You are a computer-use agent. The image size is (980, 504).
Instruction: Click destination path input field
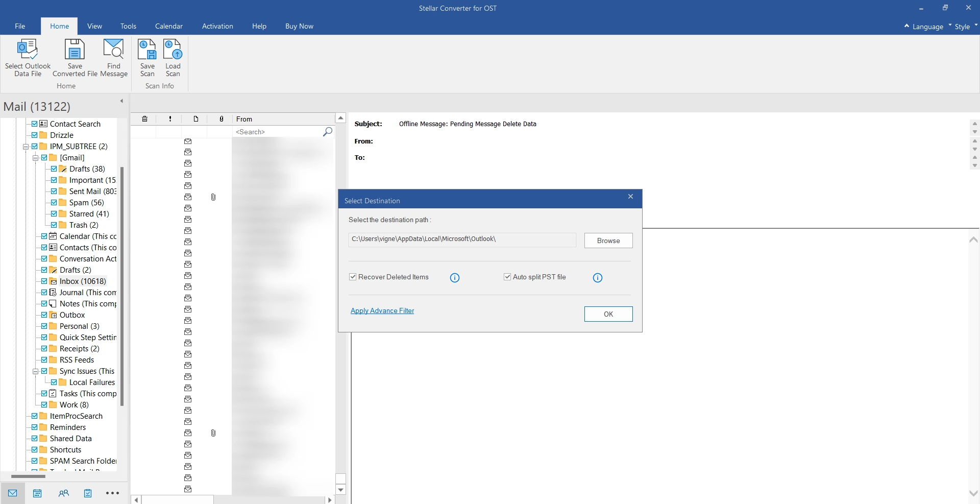pos(462,240)
